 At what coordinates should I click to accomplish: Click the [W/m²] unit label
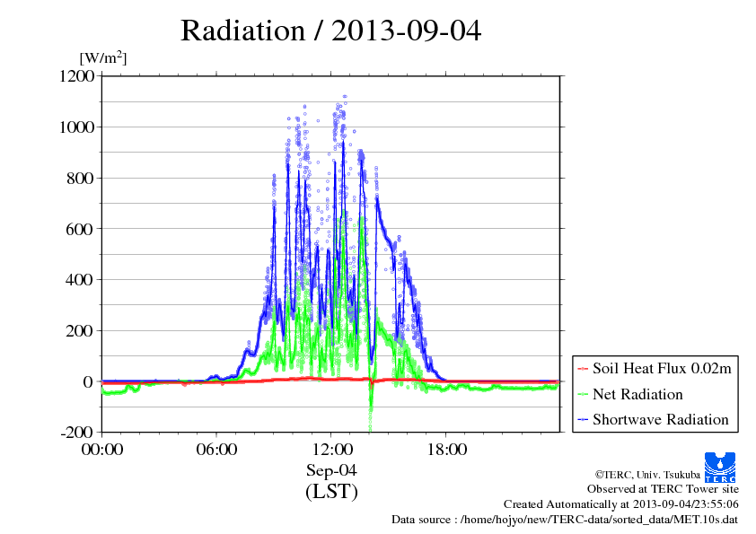click(x=102, y=58)
